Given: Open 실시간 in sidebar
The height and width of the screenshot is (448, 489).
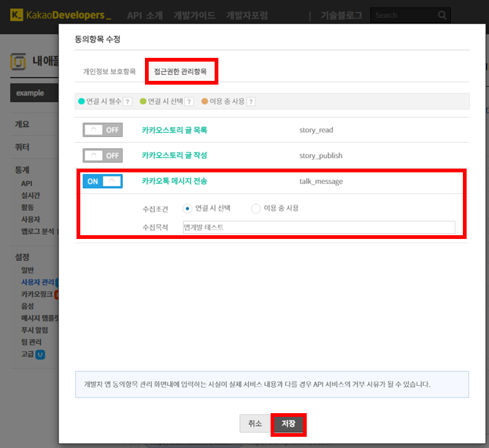Looking at the screenshot, I should [30, 195].
